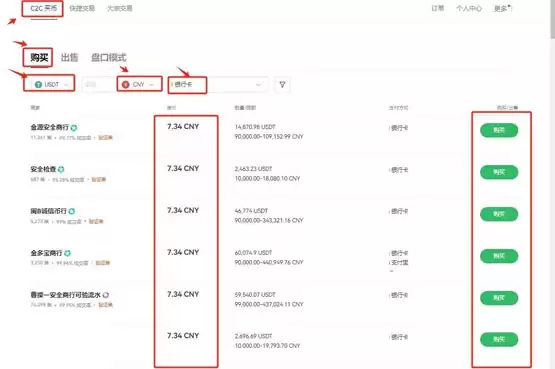Viewport: 555px width, 369px height.
Task: Click the funnel filter icon
Action: pyautogui.click(x=282, y=85)
